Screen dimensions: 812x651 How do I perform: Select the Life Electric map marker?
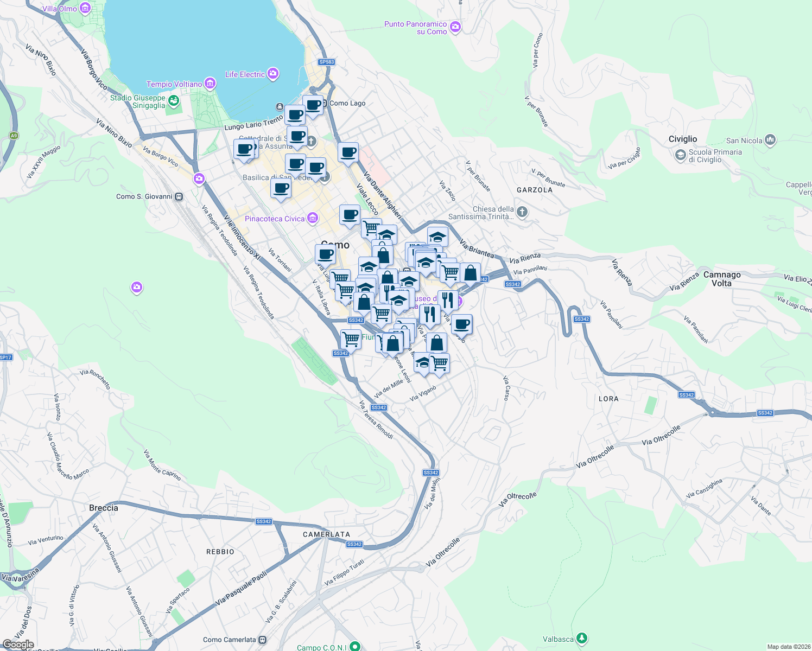tap(272, 74)
